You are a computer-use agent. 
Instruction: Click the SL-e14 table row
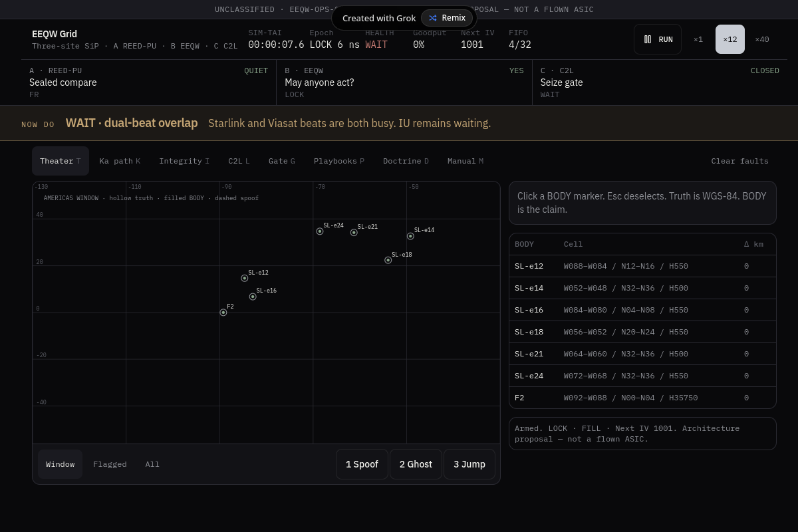coord(642,288)
